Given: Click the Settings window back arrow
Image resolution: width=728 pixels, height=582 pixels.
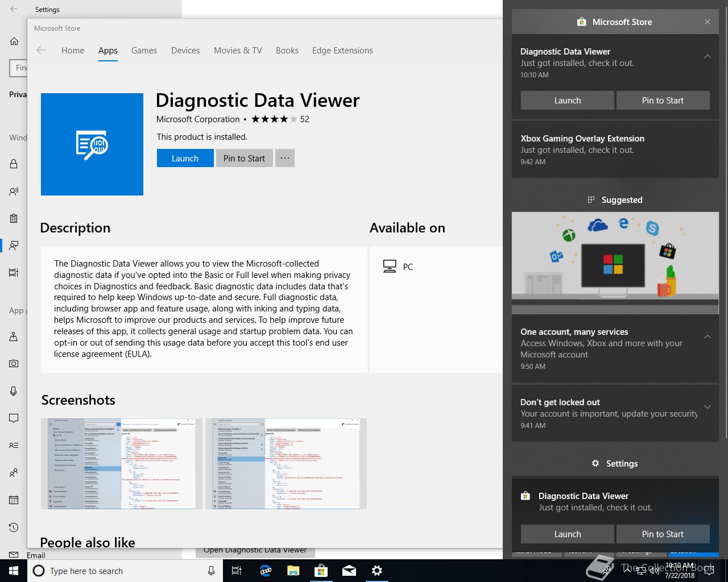Looking at the screenshot, I should [14, 9].
